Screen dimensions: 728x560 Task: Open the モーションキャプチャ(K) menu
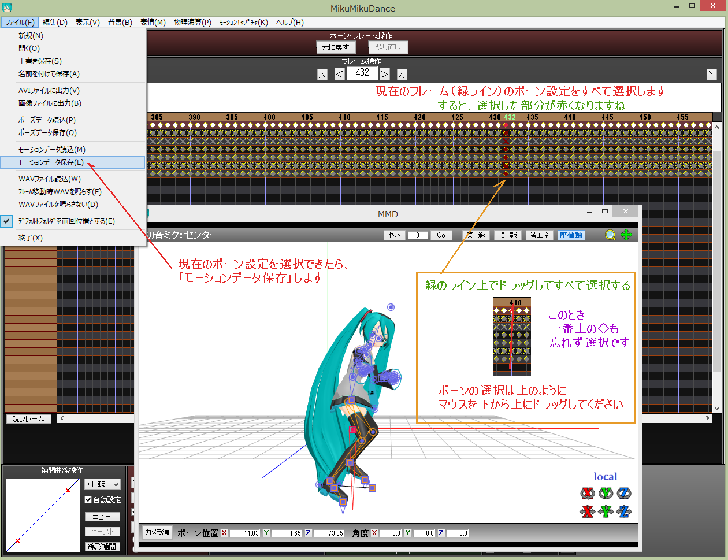(x=243, y=22)
